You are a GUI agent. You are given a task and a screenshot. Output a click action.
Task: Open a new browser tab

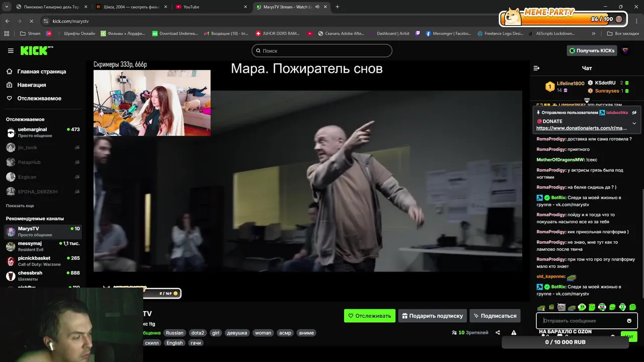pos(337,7)
